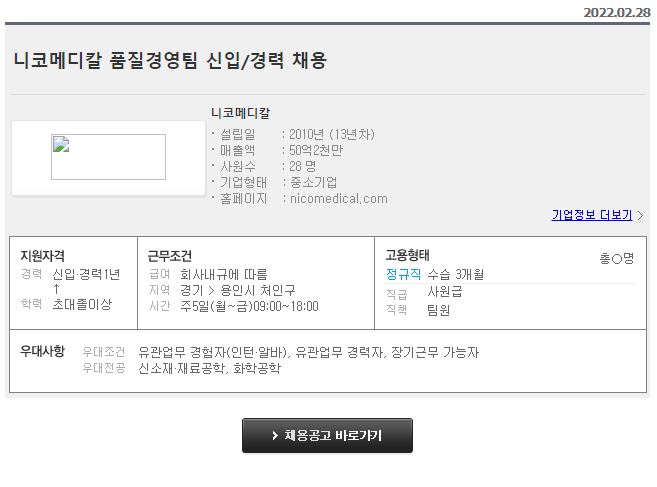Click the arrow icon inside 채용공고 바로가기 button
This screenshot has width=657, height=487.
point(275,435)
